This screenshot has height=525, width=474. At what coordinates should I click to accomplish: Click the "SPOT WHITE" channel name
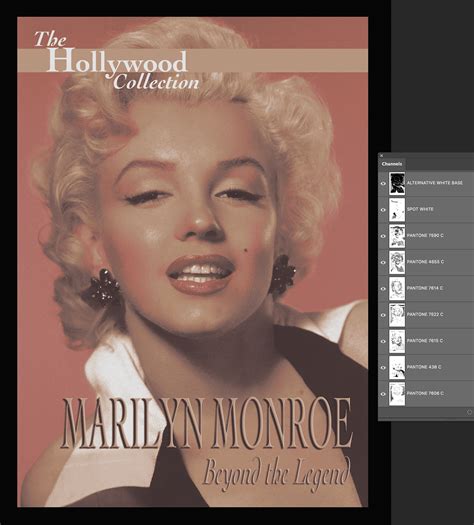click(x=420, y=209)
